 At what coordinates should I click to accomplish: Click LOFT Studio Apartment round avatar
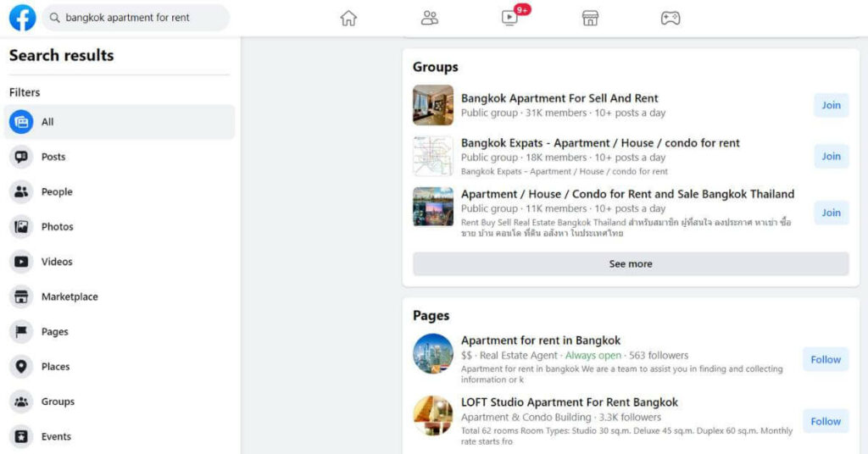click(433, 415)
